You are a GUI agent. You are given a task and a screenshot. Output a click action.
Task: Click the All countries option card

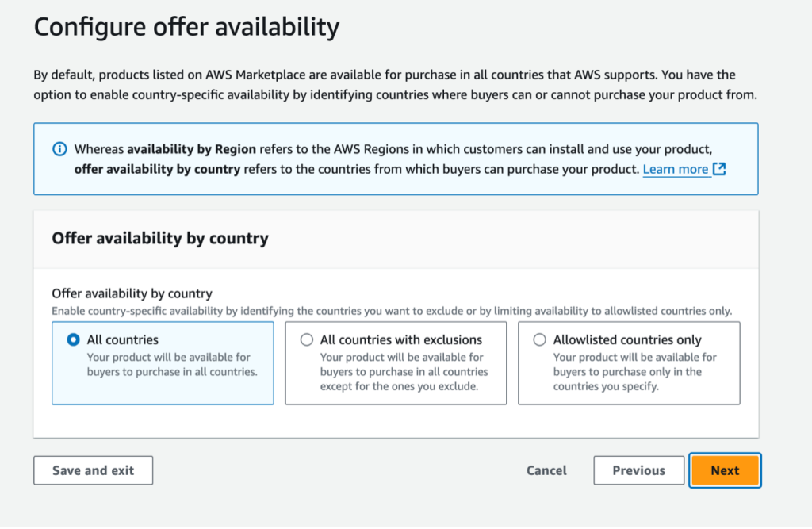coord(163,363)
